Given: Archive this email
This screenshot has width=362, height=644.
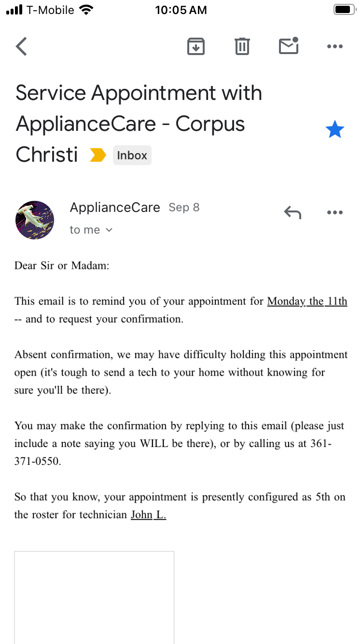Looking at the screenshot, I should coord(196,46).
